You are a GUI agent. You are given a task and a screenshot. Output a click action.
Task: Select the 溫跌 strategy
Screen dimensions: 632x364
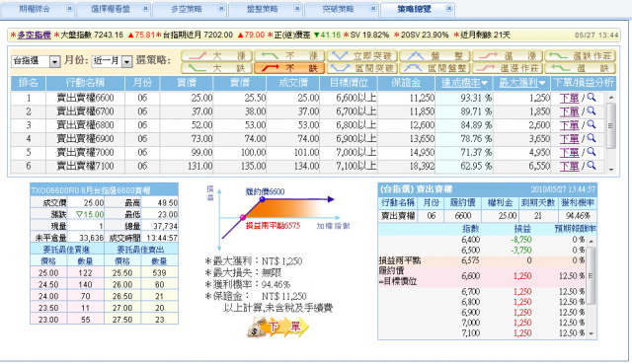[x=581, y=68]
